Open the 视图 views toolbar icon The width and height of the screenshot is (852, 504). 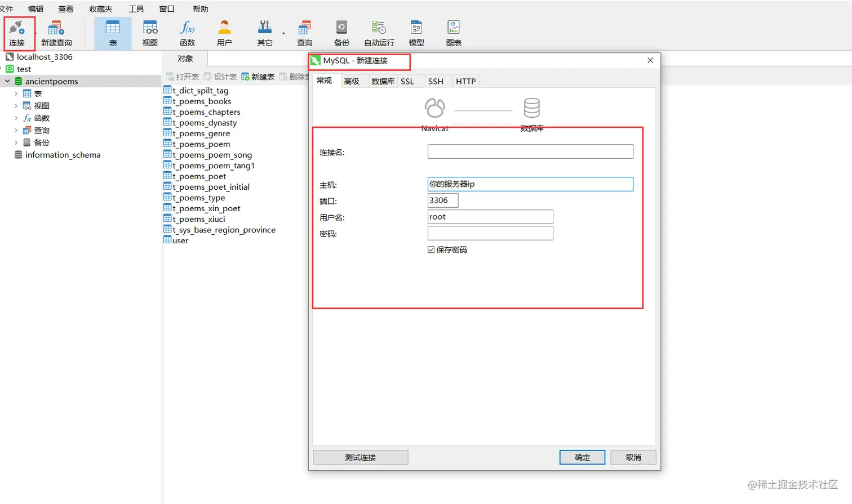click(x=150, y=33)
